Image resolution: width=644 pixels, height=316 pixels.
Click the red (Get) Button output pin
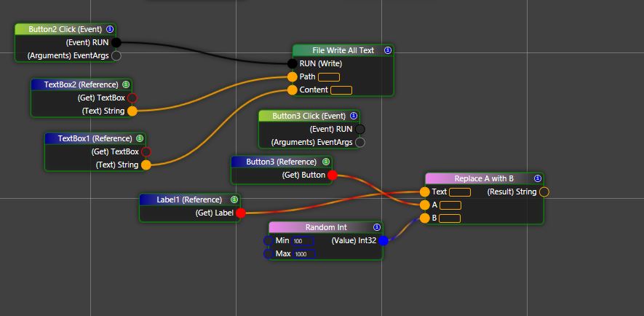(x=333, y=175)
